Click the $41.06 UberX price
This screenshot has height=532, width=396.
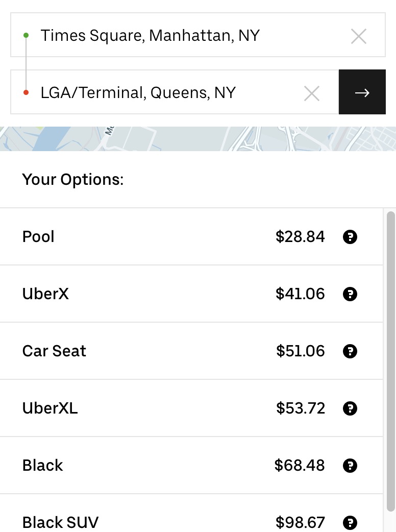click(x=300, y=294)
